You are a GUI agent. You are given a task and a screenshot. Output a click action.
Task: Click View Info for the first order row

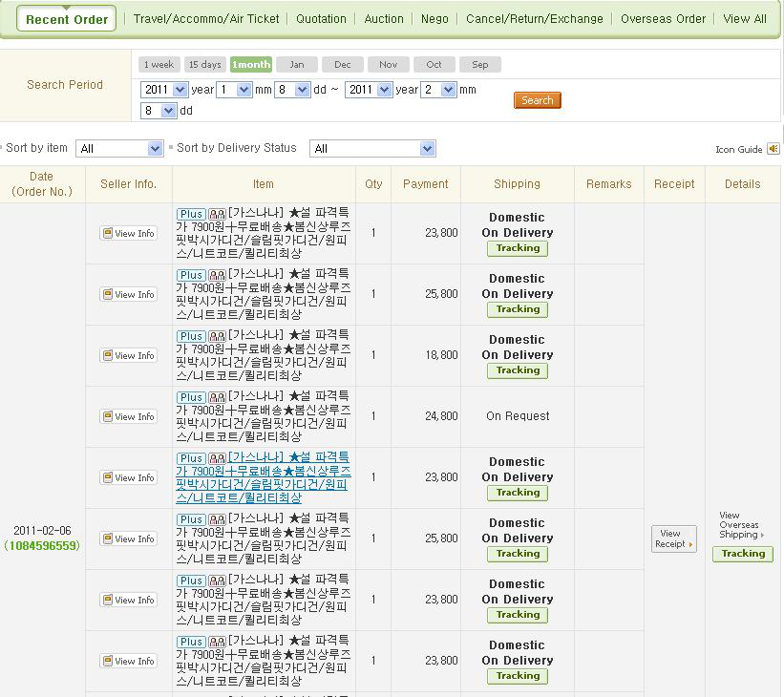click(x=129, y=233)
